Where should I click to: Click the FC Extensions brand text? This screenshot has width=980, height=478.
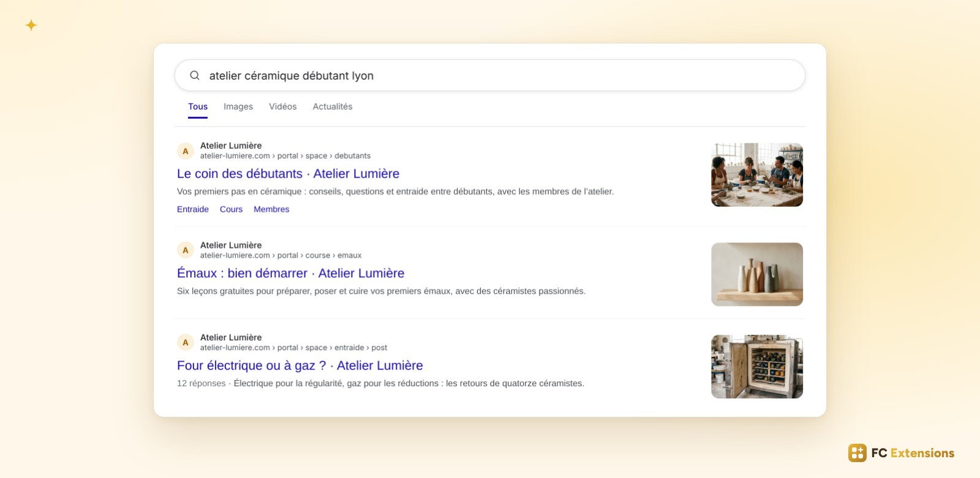[x=913, y=453]
